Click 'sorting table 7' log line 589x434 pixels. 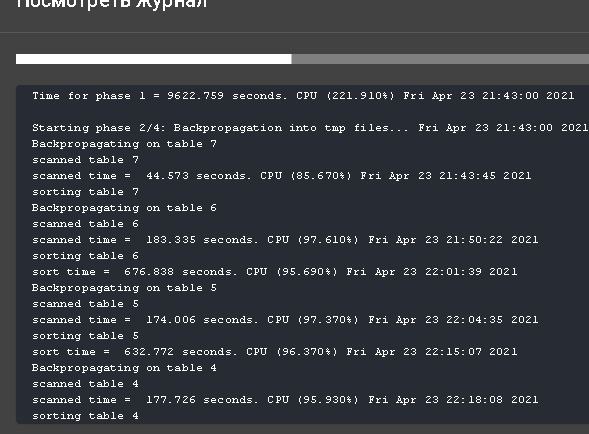(x=86, y=192)
